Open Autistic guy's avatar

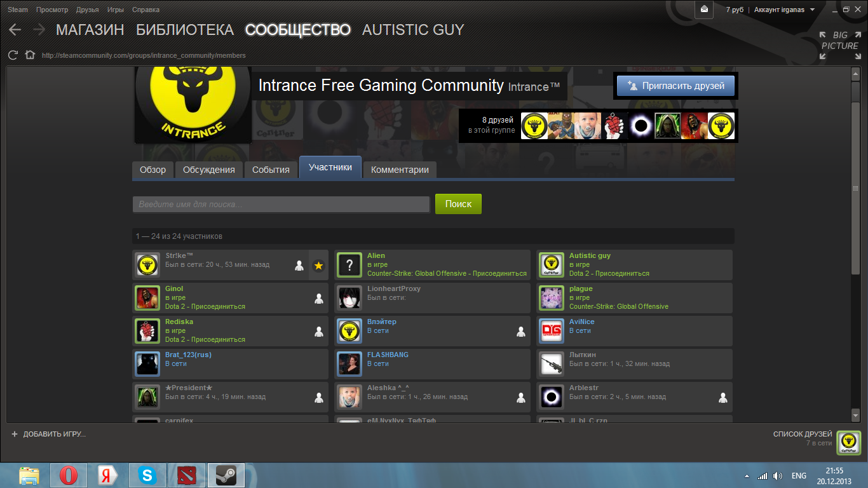pos(552,265)
